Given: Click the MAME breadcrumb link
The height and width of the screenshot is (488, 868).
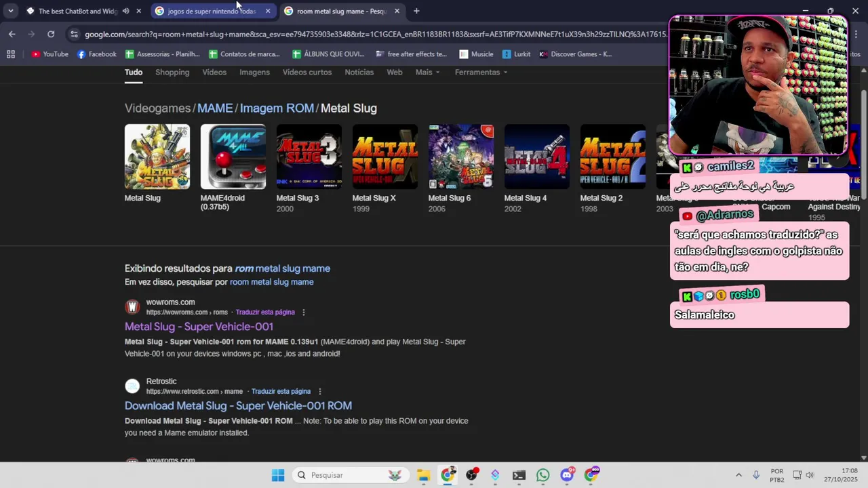Looking at the screenshot, I should pyautogui.click(x=215, y=108).
